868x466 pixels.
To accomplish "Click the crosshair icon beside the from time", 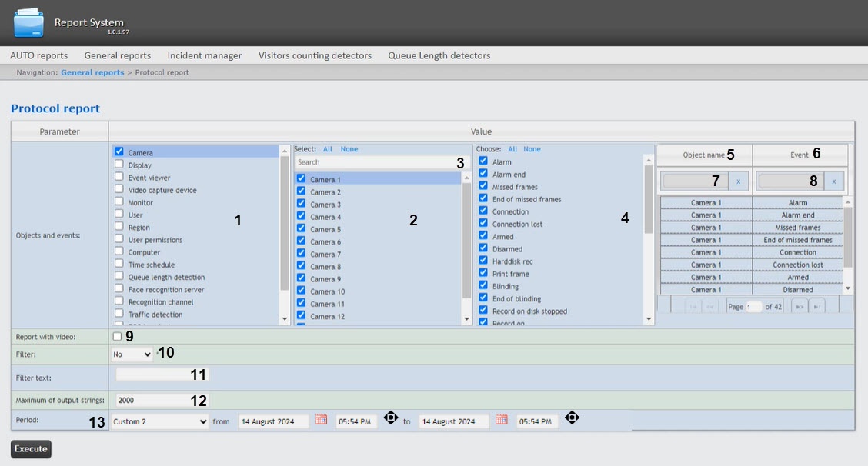I will (390, 418).
